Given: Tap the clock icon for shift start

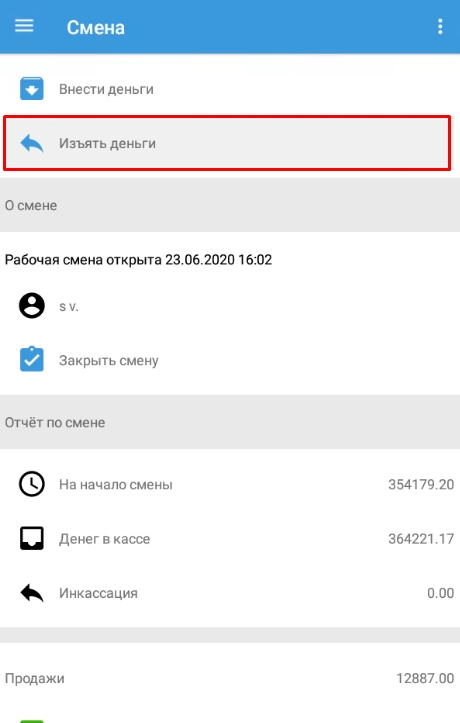Looking at the screenshot, I should click(31, 484).
